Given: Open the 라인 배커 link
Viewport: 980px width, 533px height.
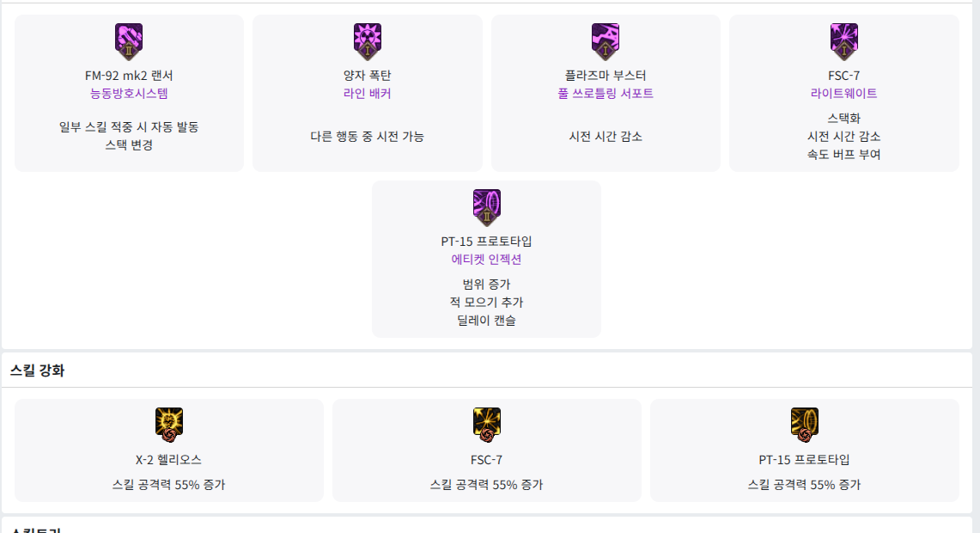Looking at the screenshot, I should 367,94.
